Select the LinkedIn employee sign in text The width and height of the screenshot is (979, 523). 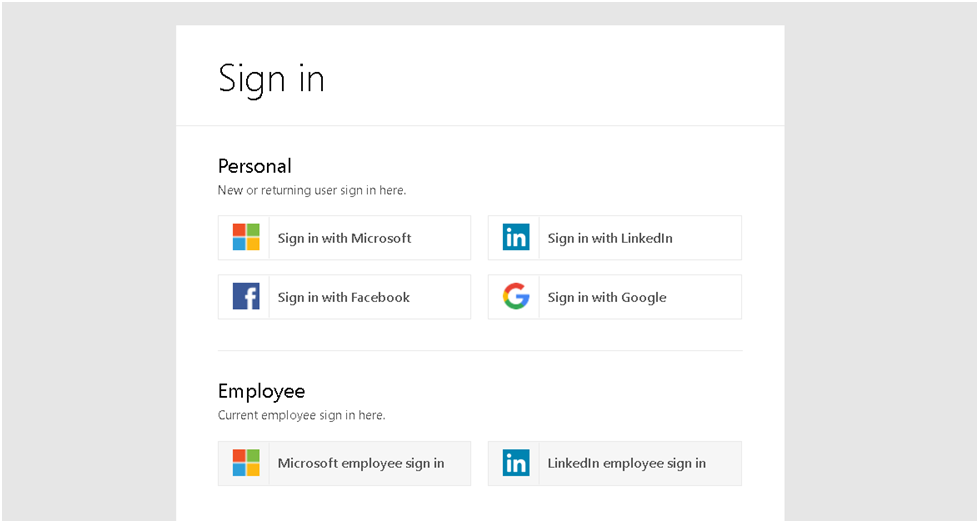[x=627, y=464]
